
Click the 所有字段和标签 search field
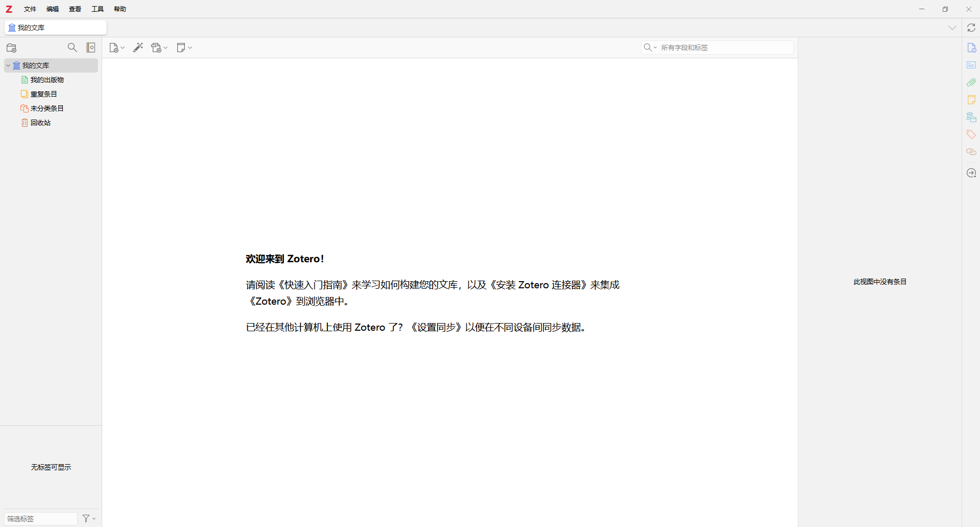718,48
